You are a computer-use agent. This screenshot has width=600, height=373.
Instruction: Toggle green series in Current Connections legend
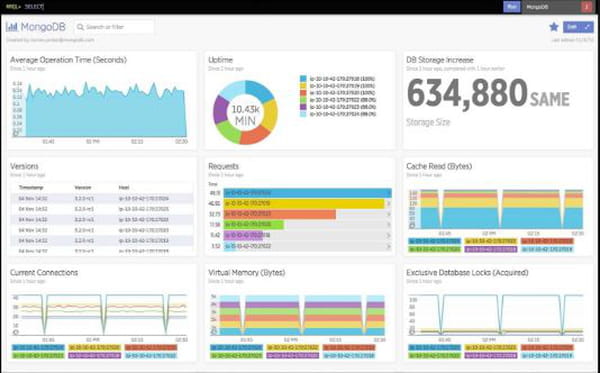pos(38,356)
